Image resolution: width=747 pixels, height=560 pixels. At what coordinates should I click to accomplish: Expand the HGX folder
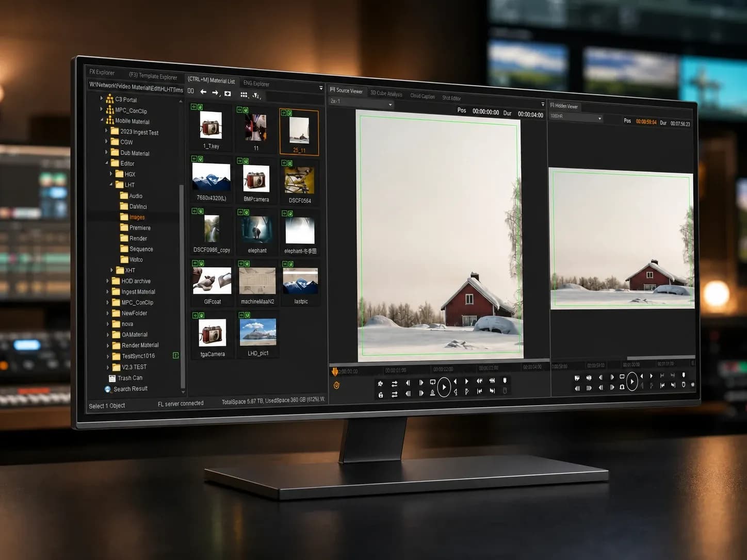point(111,174)
